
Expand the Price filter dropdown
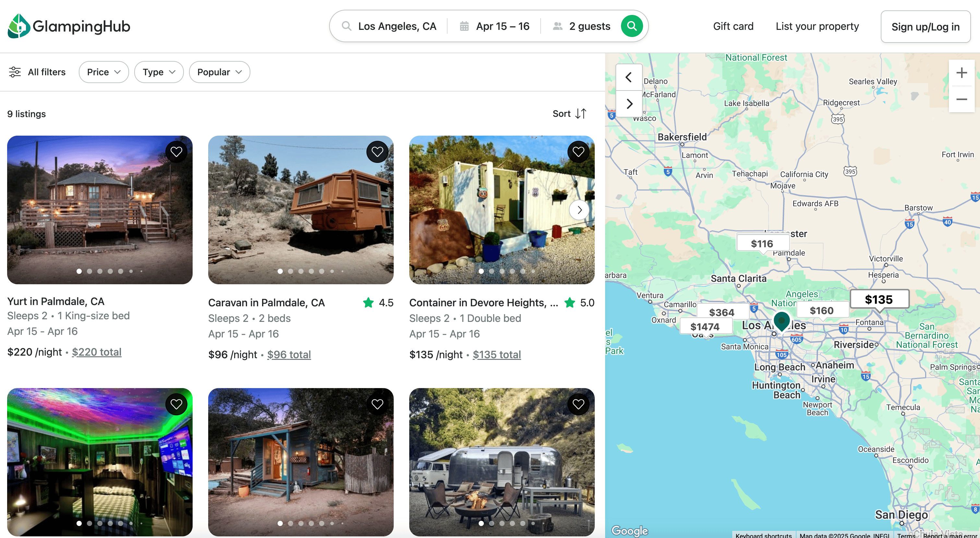pyautogui.click(x=103, y=72)
